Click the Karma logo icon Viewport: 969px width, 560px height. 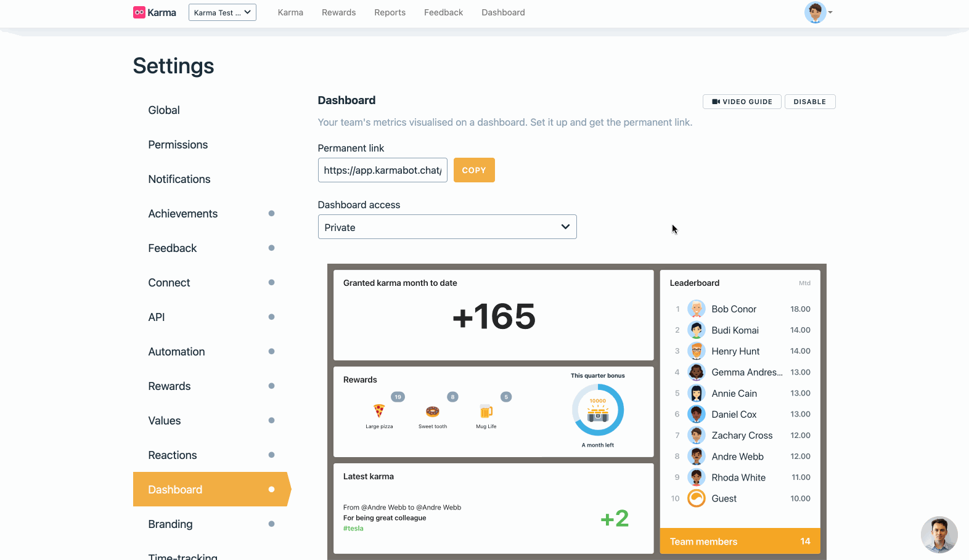[x=139, y=12]
